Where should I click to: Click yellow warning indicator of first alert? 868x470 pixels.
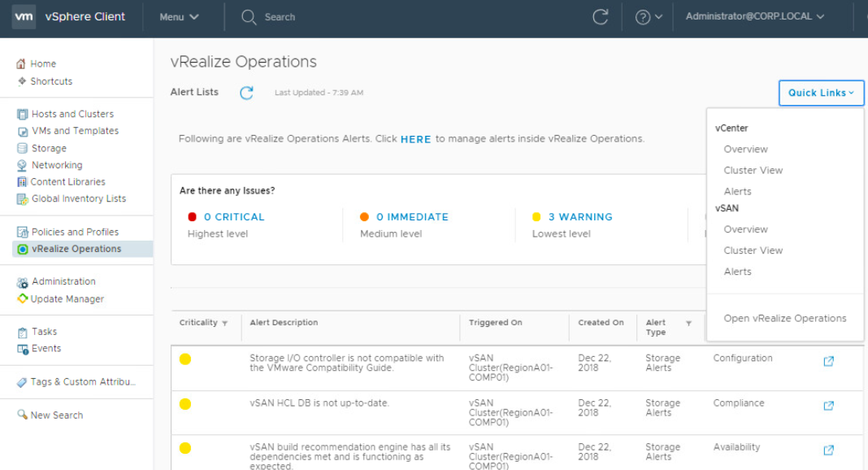point(185,359)
